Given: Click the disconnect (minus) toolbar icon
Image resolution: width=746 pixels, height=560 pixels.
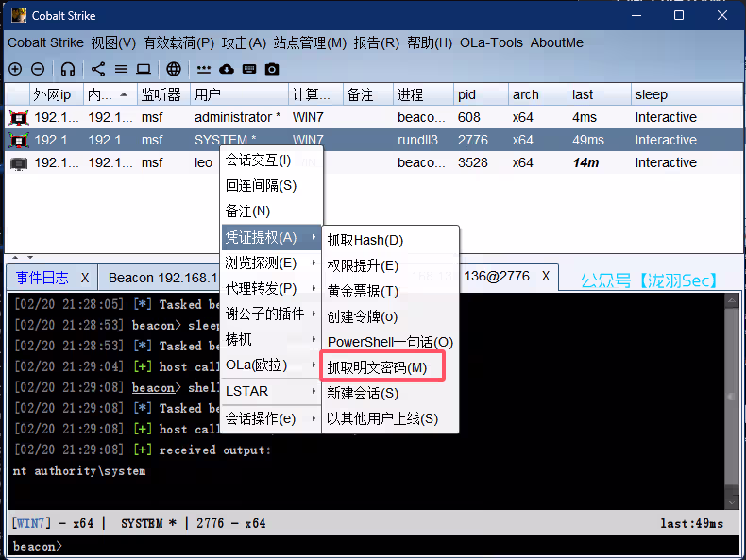Looking at the screenshot, I should 38,69.
